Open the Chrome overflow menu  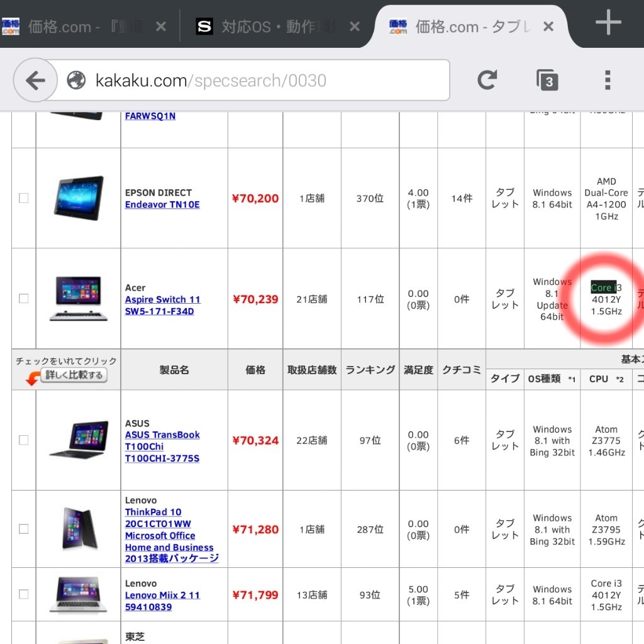(608, 80)
